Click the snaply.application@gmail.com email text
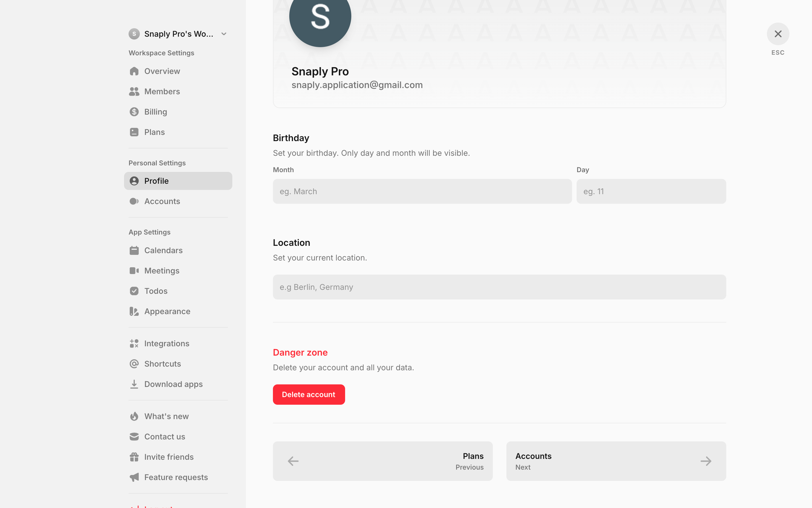 pos(357,85)
